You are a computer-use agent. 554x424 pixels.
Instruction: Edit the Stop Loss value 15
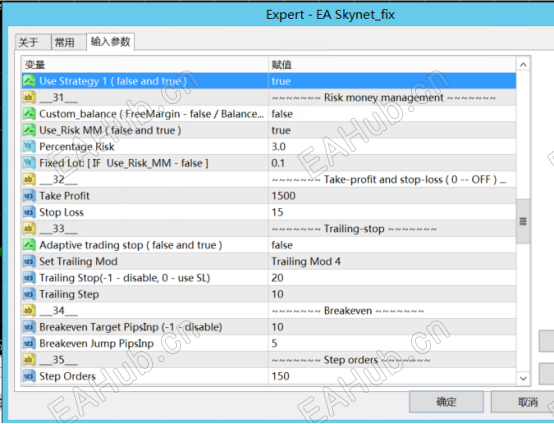coord(392,212)
